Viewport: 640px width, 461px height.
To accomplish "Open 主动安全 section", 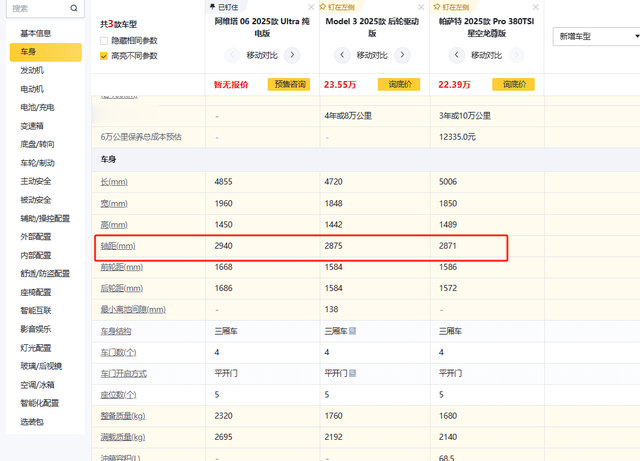I will (x=36, y=181).
